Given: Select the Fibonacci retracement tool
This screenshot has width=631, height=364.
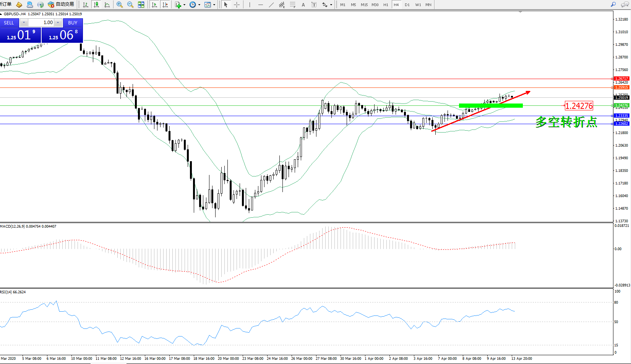Looking at the screenshot, I should [292, 5].
